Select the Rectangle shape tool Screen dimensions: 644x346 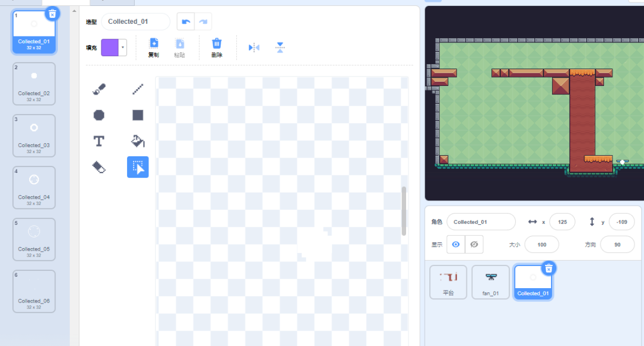point(138,115)
